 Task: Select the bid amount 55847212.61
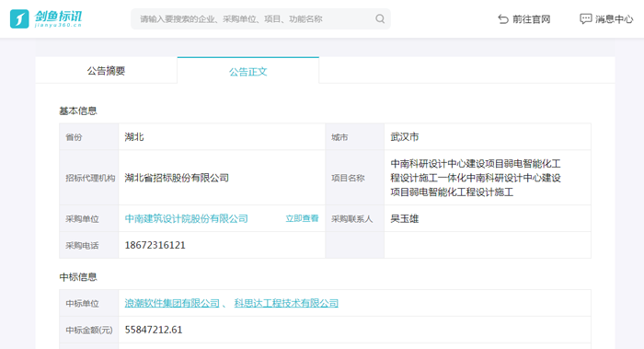pos(154,330)
